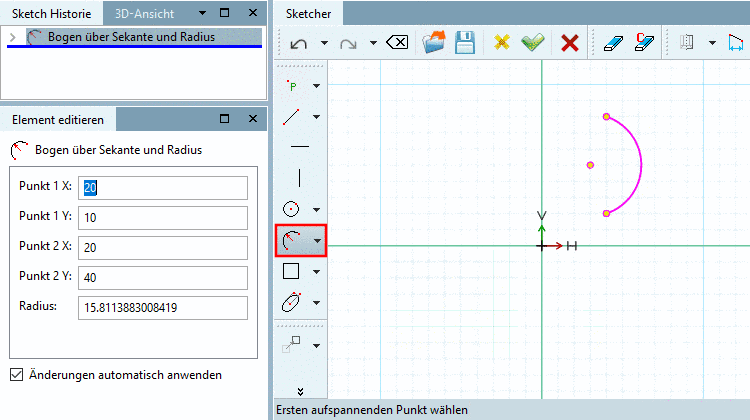Open history panel dropdown menu arrow
The width and height of the screenshot is (750, 420).
pos(202,13)
